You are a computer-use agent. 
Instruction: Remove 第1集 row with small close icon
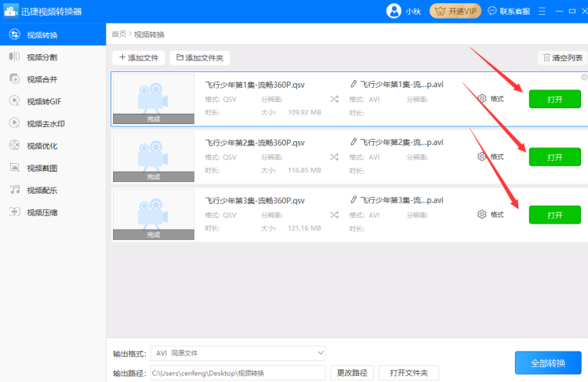pos(584,77)
